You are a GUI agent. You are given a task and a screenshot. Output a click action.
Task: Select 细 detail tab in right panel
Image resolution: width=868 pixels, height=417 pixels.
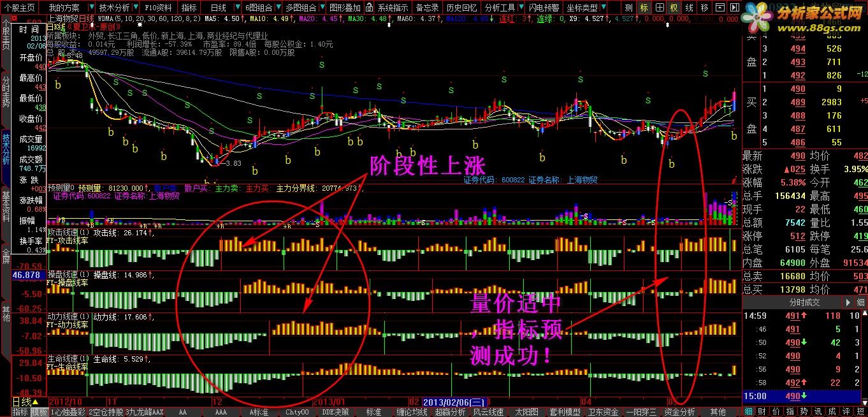point(749,411)
